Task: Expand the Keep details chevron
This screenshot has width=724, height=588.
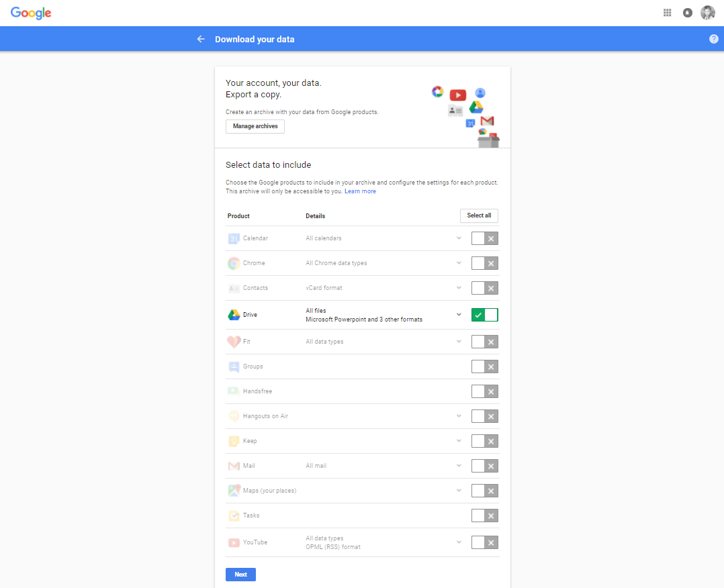Action: 459,441
